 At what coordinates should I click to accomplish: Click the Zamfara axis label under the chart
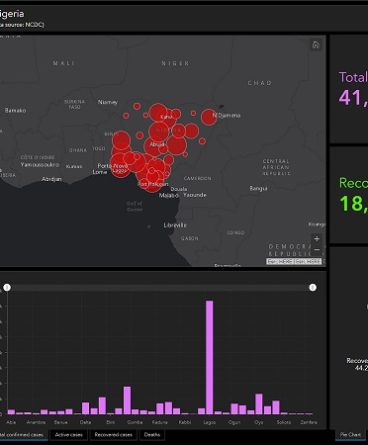309,422
